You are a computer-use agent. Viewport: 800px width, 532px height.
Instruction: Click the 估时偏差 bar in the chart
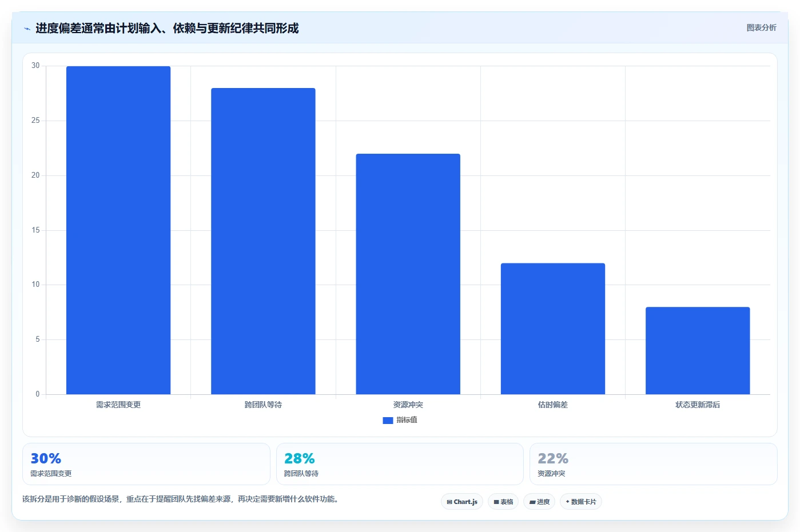[553, 329]
